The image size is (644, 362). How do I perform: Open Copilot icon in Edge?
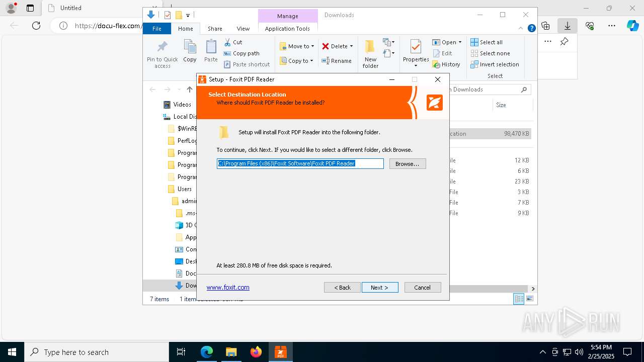pyautogui.click(x=632, y=26)
